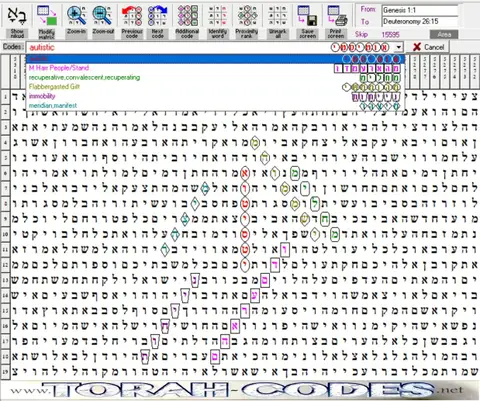480x401 pixels.
Task: Click the Show nikud icon
Action: (17, 16)
